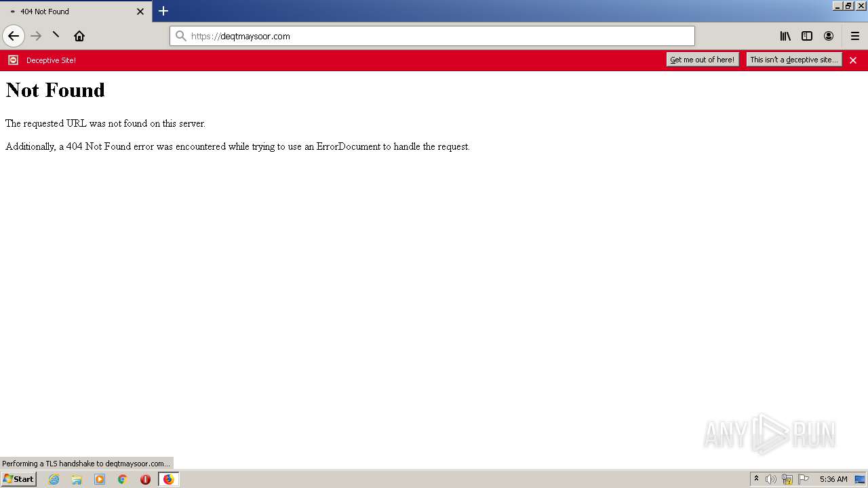Click This isn't a deceptive site button
The height and width of the screenshot is (488, 868).
click(794, 60)
